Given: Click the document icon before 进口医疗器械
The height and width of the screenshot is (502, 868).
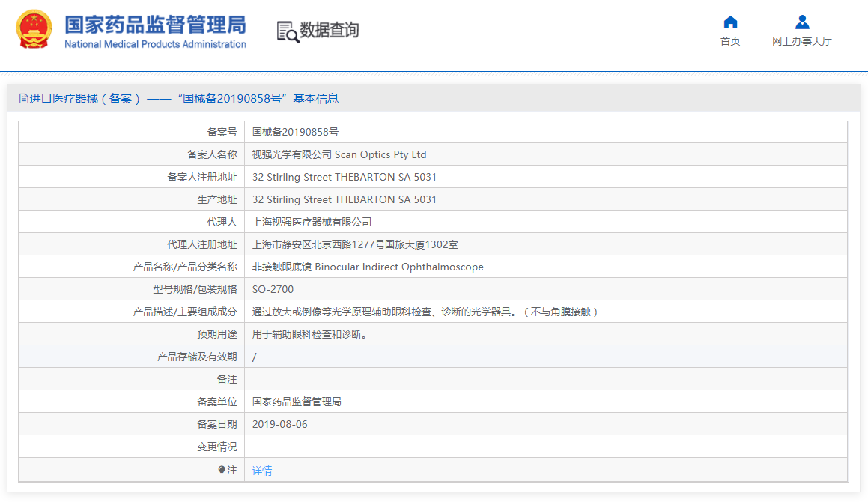Looking at the screenshot, I should 23,99.
